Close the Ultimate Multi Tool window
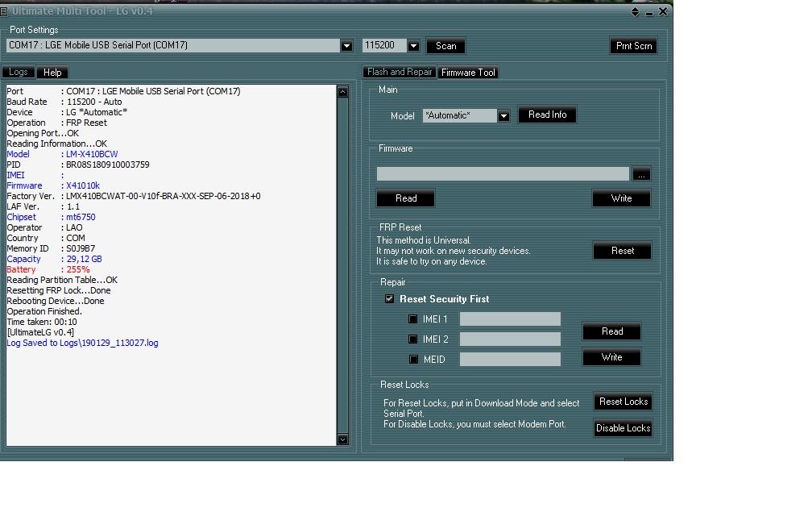 (663, 11)
